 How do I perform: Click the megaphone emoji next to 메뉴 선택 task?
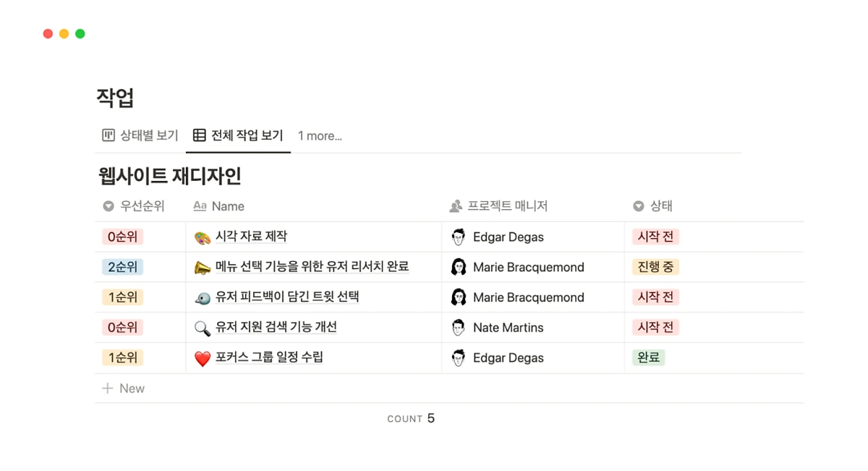[x=203, y=267]
